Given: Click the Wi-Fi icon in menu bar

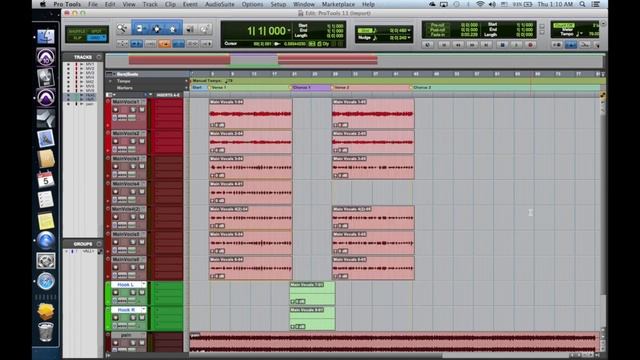Looking at the screenshot, I should click(480, 4).
